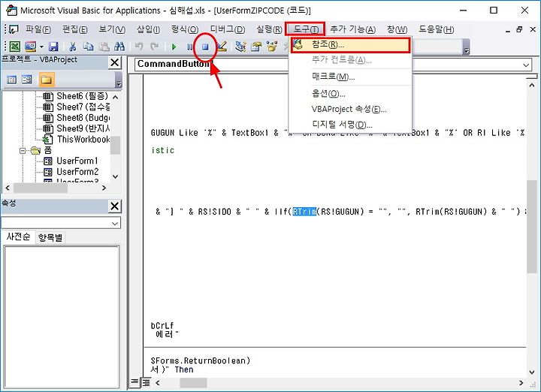This screenshot has width=541, height=392.
Task: Select 매크로(M)... menu entry
Action: click(x=351, y=77)
